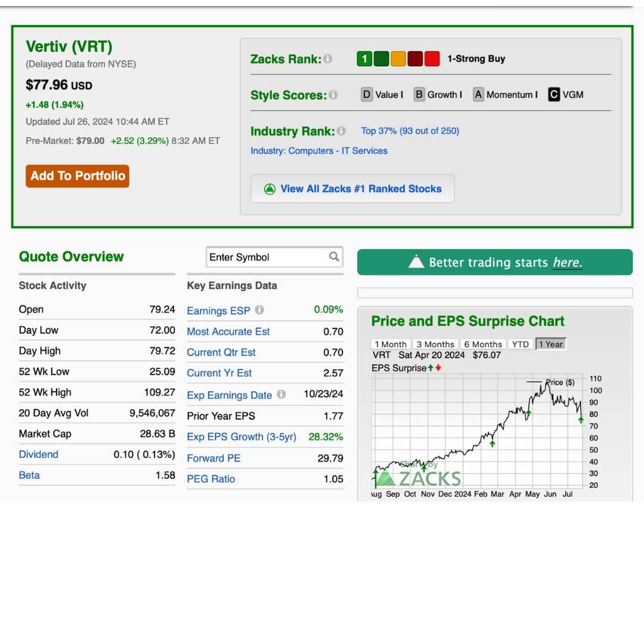Click the Updated Jul 26, 2024 timestamp
The height and width of the screenshot is (644, 644).
[x=97, y=122]
